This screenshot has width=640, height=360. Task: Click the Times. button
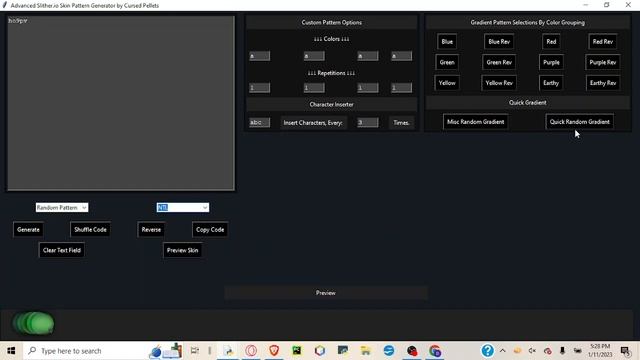[401, 122]
